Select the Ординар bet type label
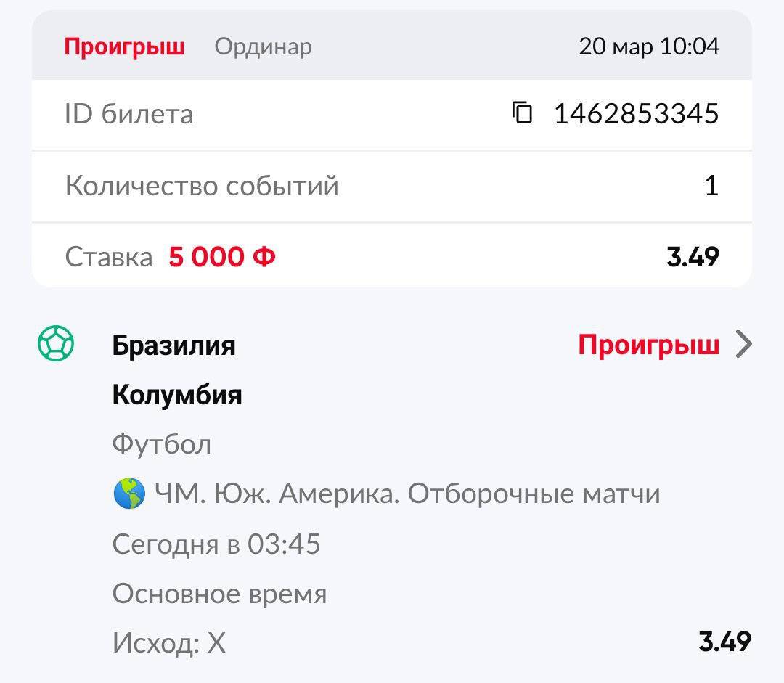784x683 pixels. click(263, 47)
